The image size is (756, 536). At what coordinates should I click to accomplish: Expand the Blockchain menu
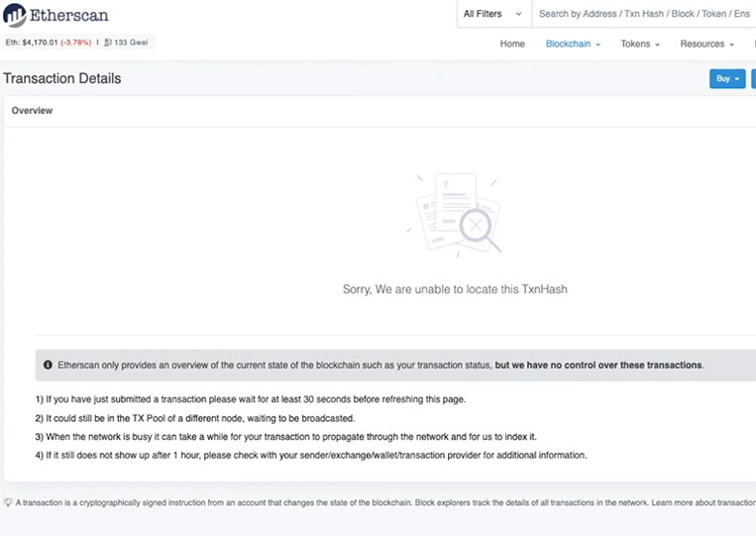(573, 44)
